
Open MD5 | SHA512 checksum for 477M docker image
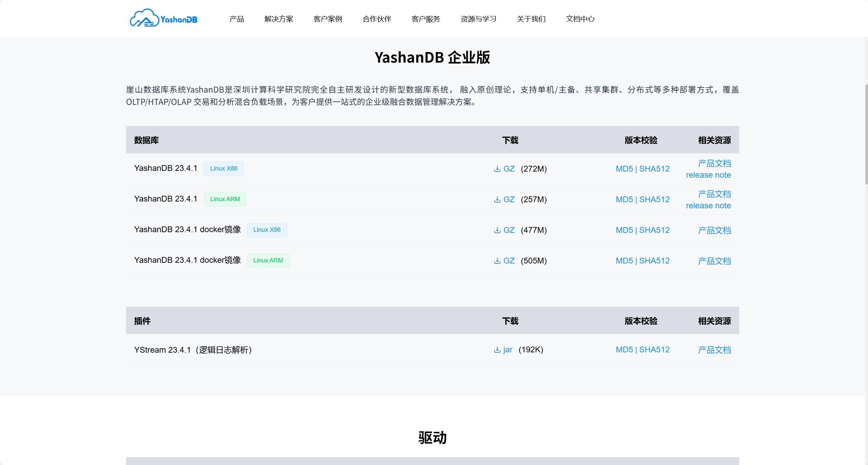[642, 230]
